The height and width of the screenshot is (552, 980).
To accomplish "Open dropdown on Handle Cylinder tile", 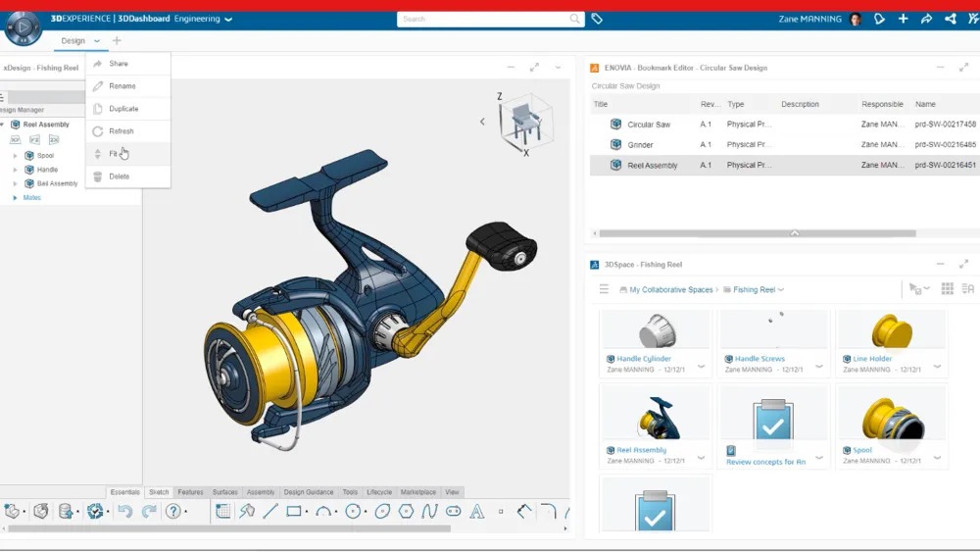I will tap(702, 366).
